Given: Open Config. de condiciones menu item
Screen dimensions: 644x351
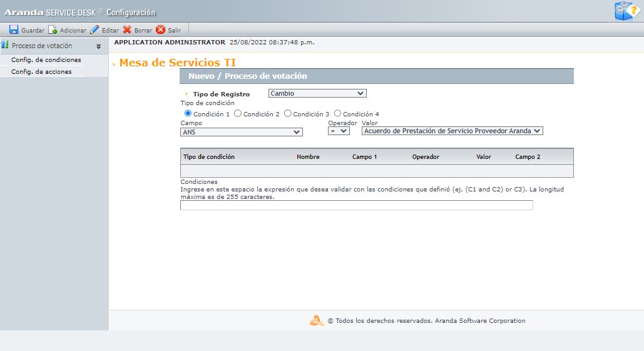Looking at the screenshot, I should pyautogui.click(x=46, y=59).
